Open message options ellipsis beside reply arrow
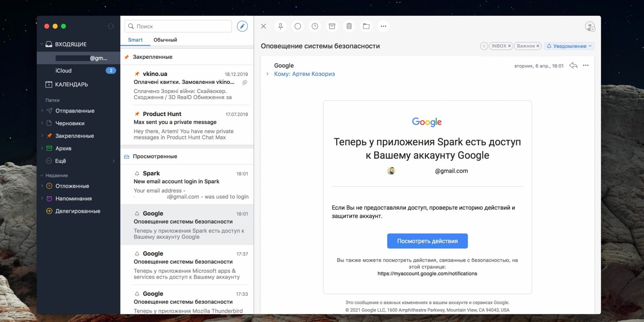644x322 pixels. [586, 65]
